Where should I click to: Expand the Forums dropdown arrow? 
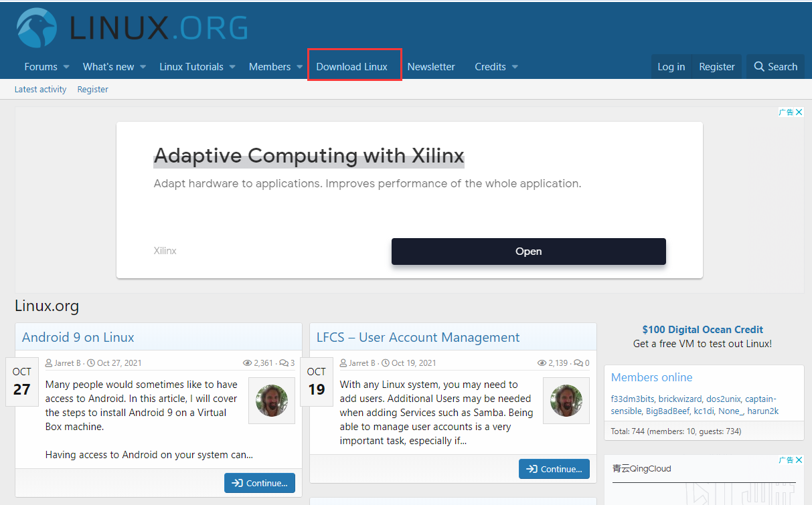pos(66,67)
